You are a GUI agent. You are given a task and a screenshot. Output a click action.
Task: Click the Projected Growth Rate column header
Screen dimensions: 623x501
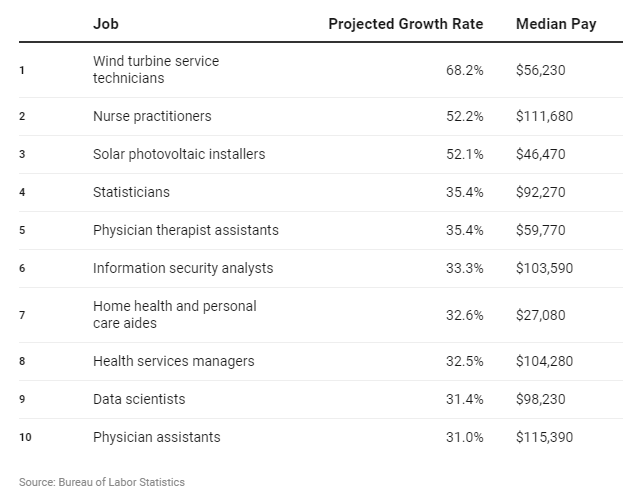(x=406, y=24)
